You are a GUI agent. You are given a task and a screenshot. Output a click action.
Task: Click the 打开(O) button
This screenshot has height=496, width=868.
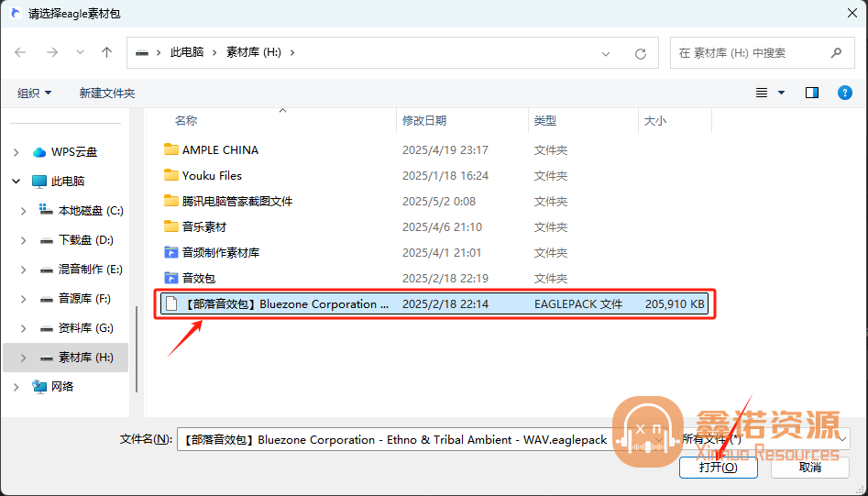[x=718, y=467]
